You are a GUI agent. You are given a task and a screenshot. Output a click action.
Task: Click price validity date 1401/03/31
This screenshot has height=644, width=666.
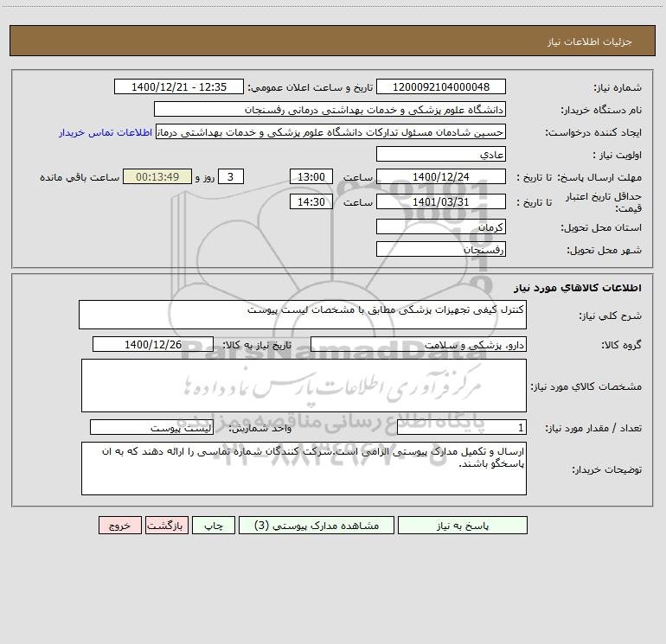coord(441,201)
